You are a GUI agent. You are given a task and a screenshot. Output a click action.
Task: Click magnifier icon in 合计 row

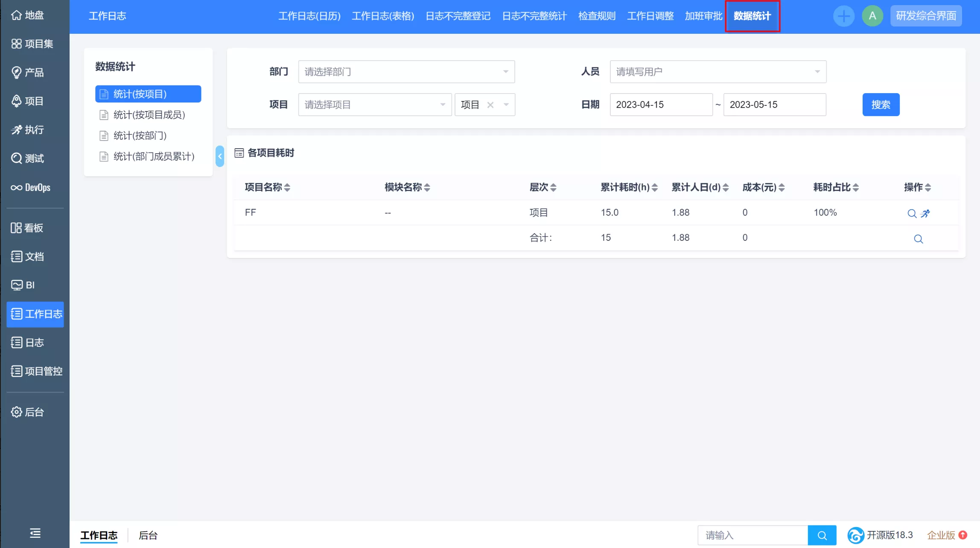919,239
